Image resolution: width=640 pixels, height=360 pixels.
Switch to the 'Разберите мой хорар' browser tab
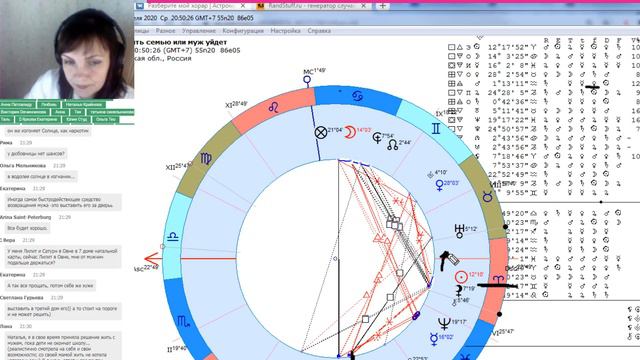[191, 6]
